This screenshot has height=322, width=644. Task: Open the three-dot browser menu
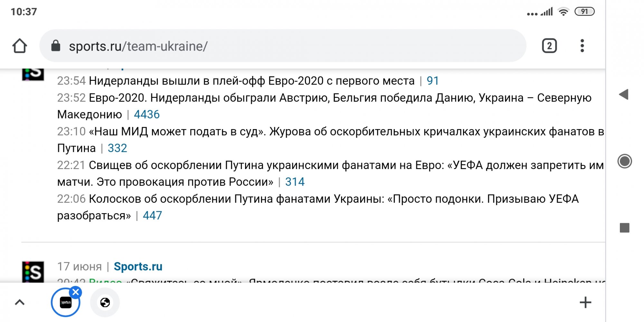tap(582, 46)
